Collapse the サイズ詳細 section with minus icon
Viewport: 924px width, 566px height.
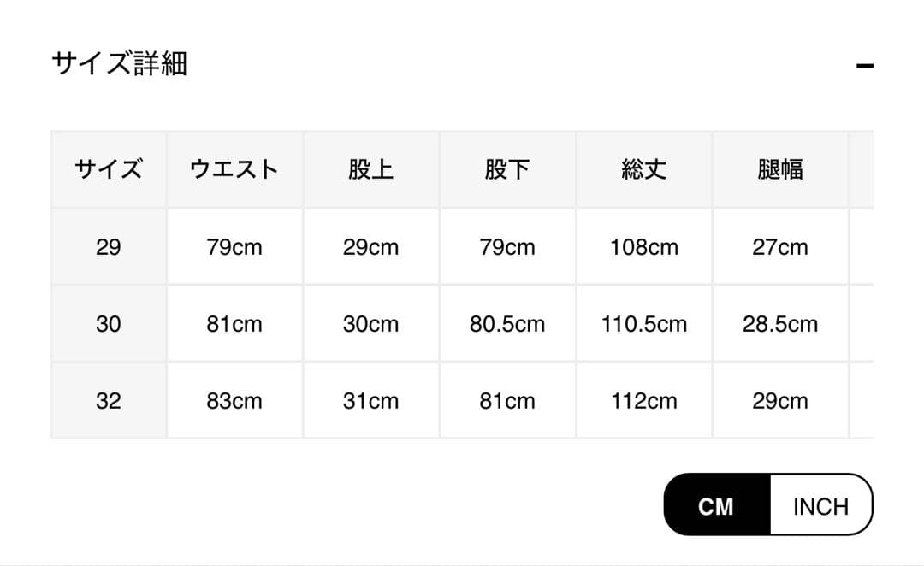pyautogui.click(x=864, y=66)
